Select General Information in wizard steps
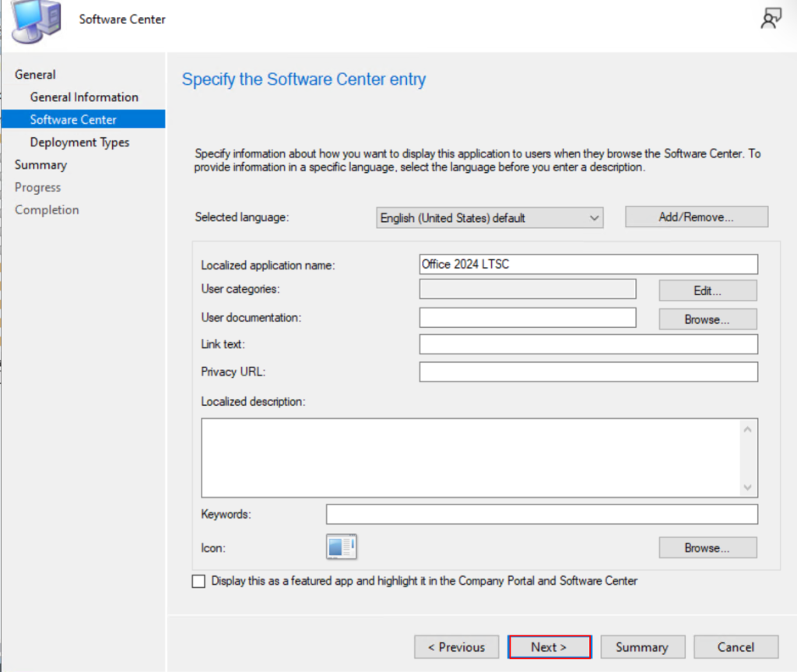 click(84, 97)
